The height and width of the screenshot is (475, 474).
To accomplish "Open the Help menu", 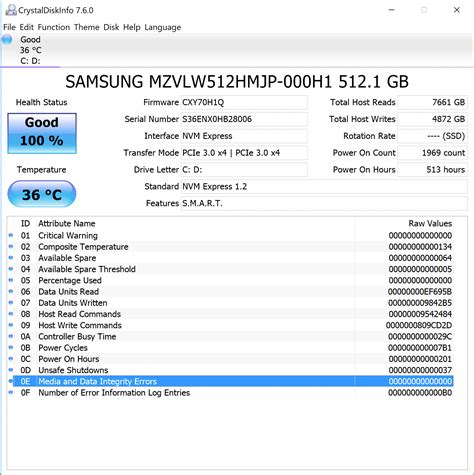I will click(x=132, y=27).
